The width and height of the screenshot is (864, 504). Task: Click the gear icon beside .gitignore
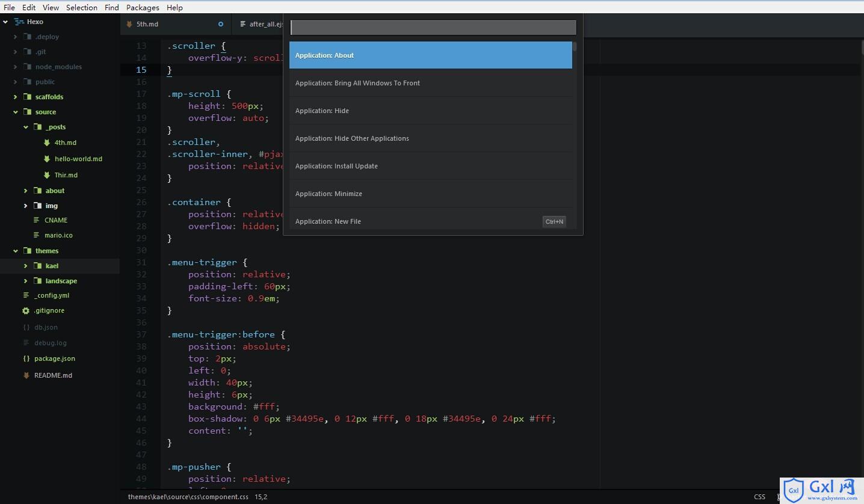[x=26, y=311]
